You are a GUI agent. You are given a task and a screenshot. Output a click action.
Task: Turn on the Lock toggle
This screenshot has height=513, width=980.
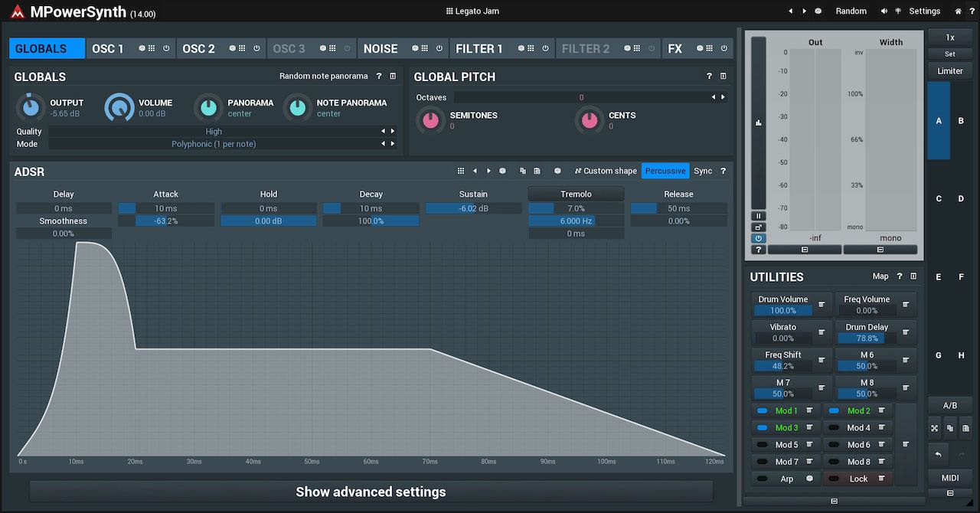pyautogui.click(x=833, y=479)
